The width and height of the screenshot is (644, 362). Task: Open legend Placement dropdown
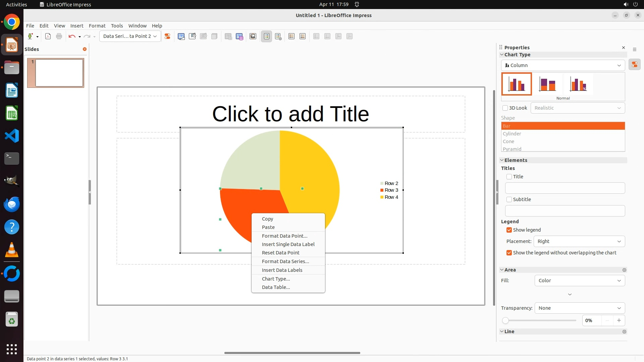point(579,241)
